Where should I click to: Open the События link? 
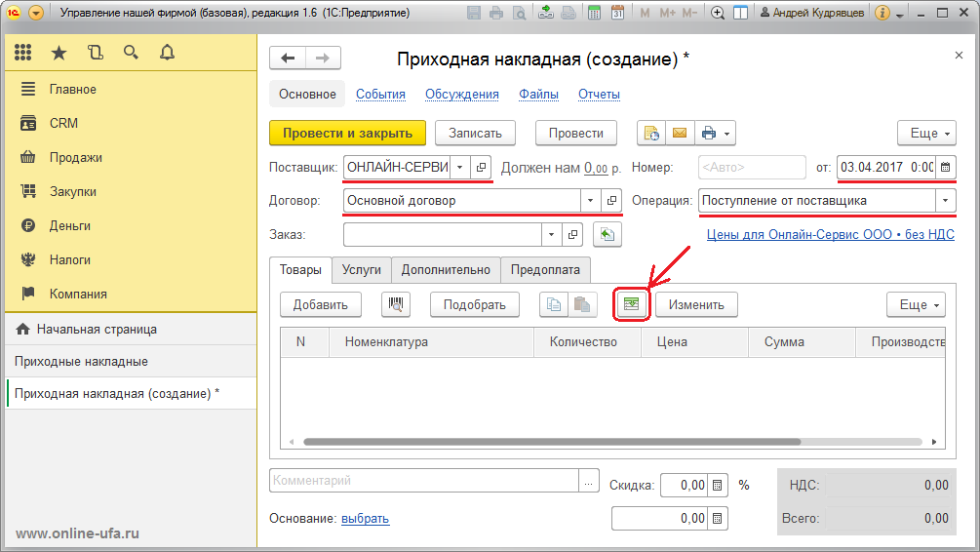point(380,94)
